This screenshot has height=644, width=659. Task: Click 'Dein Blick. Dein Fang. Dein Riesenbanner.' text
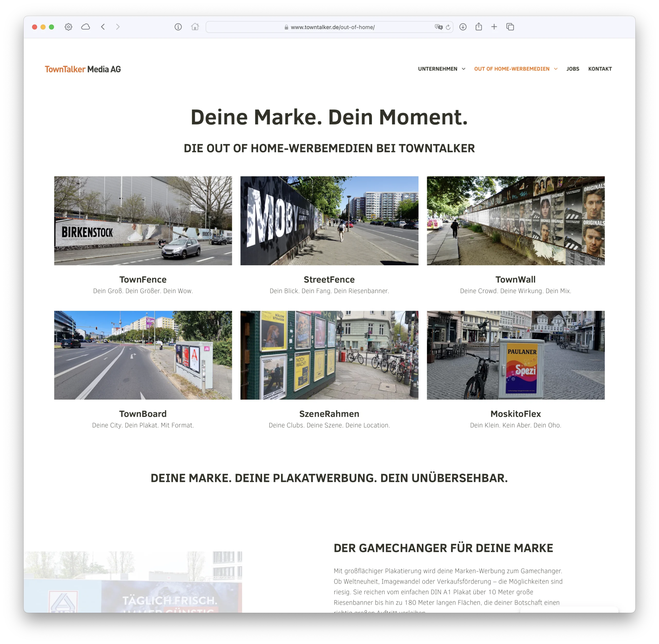[329, 291]
